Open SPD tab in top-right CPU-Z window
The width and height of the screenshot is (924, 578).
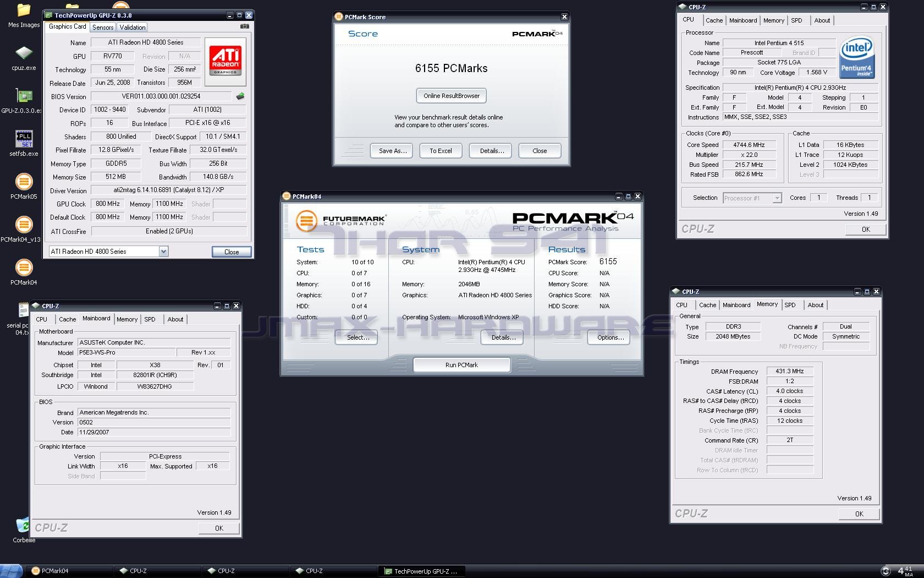pos(796,20)
